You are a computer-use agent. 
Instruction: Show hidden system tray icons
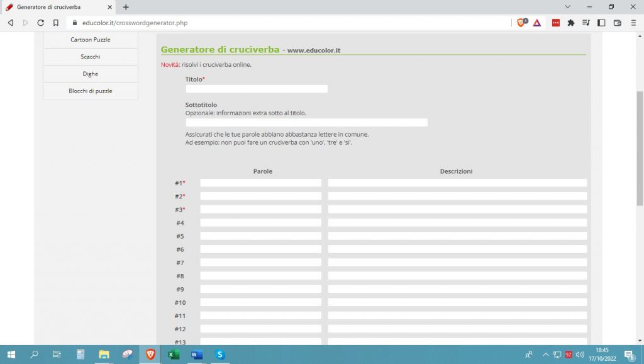(546, 355)
